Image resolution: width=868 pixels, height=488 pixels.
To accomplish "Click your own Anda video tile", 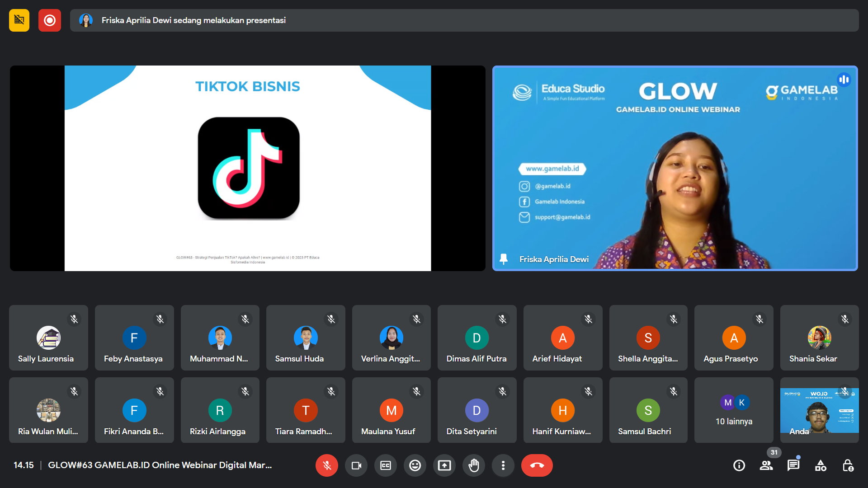I will click(x=820, y=410).
